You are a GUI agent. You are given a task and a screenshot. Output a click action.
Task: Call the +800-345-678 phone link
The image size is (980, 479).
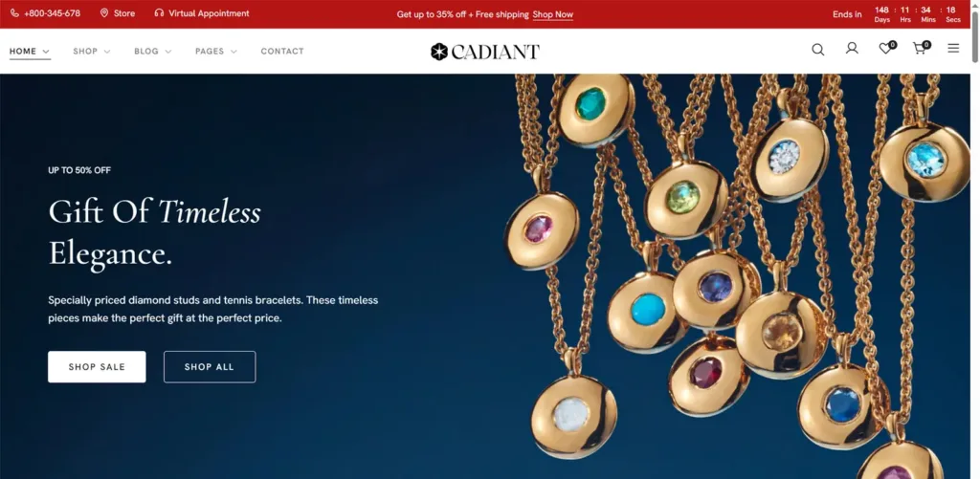pos(53,13)
